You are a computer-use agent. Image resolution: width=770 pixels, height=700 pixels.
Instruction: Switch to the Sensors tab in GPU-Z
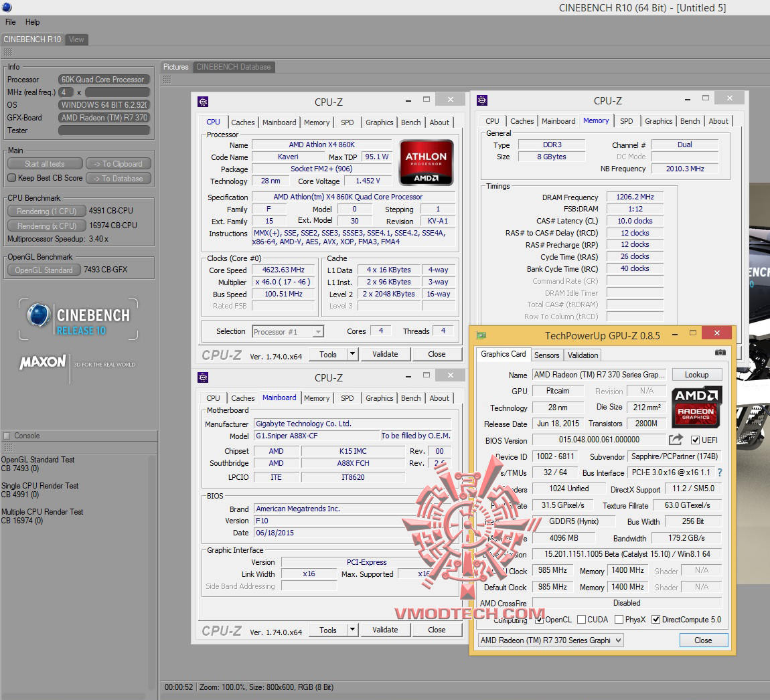click(x=546, y=355)
